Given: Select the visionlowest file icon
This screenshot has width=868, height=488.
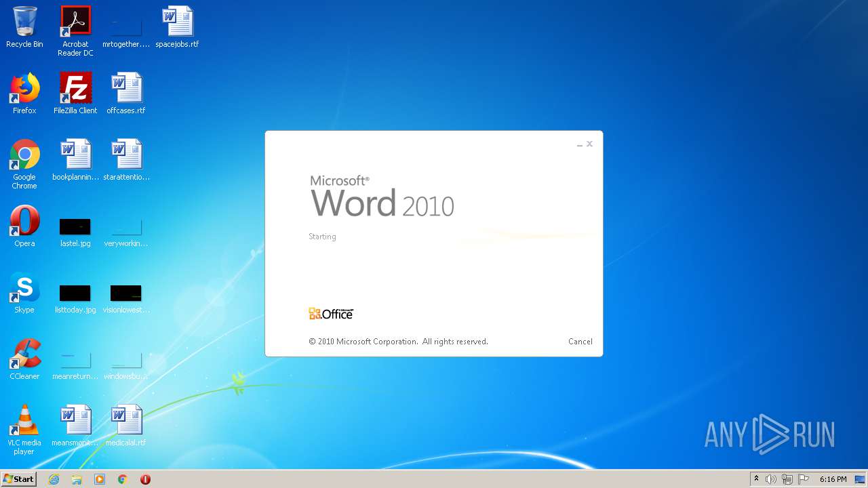Looking at the screenshot, I should click(126, 299).
